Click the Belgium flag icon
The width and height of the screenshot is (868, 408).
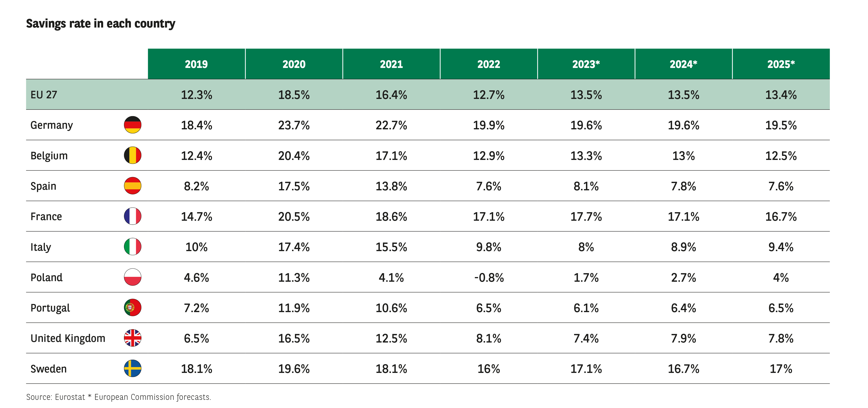click(132, 155)
